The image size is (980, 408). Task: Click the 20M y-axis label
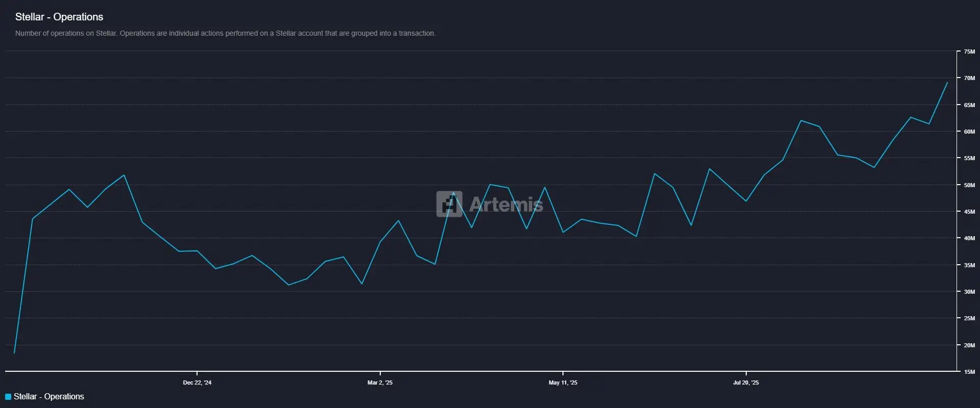(969, 345)
